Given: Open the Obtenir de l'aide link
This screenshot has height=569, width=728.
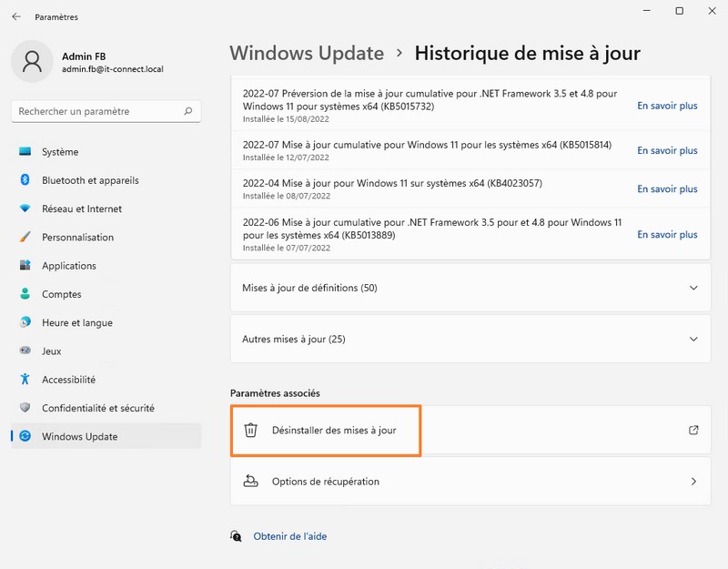Looking at the screenshot, I should click(x=289, y=535).
